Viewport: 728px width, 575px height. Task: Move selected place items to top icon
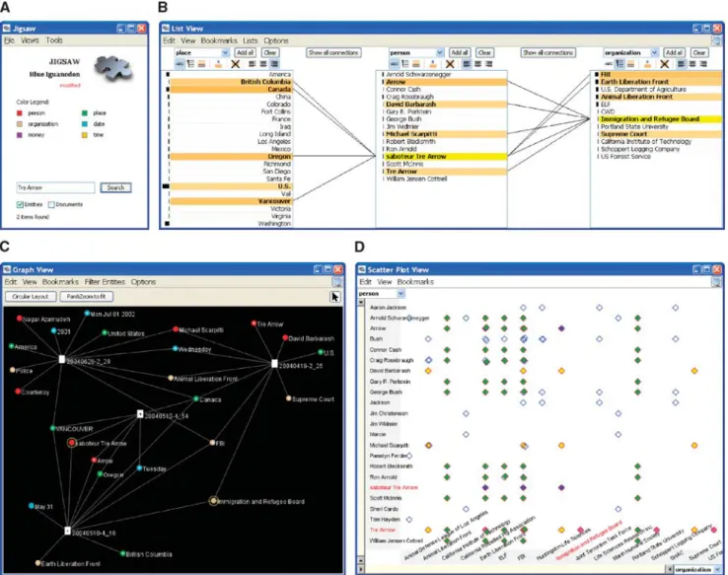218,64
